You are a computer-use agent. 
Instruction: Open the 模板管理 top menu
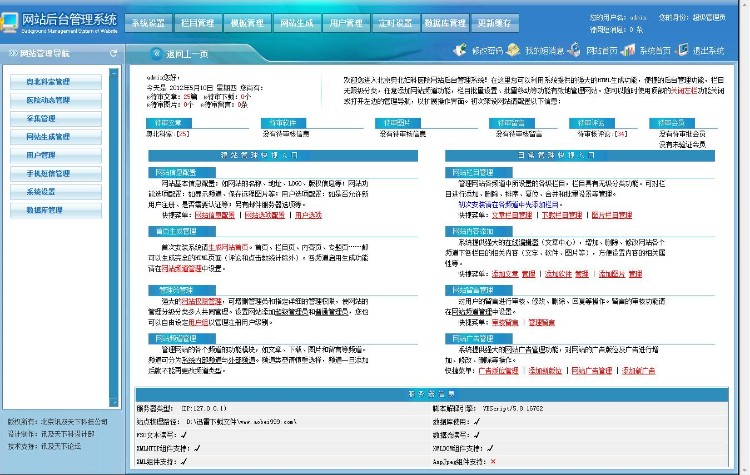point(247,23)
